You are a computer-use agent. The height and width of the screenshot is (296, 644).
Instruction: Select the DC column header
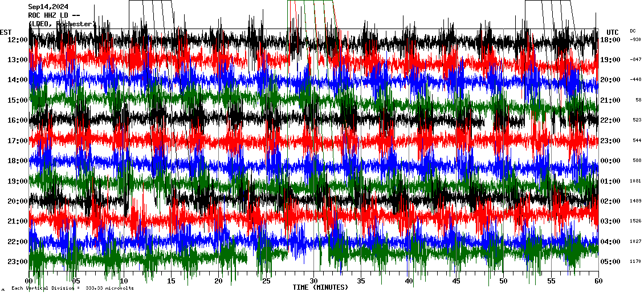(x=633, y=31)
